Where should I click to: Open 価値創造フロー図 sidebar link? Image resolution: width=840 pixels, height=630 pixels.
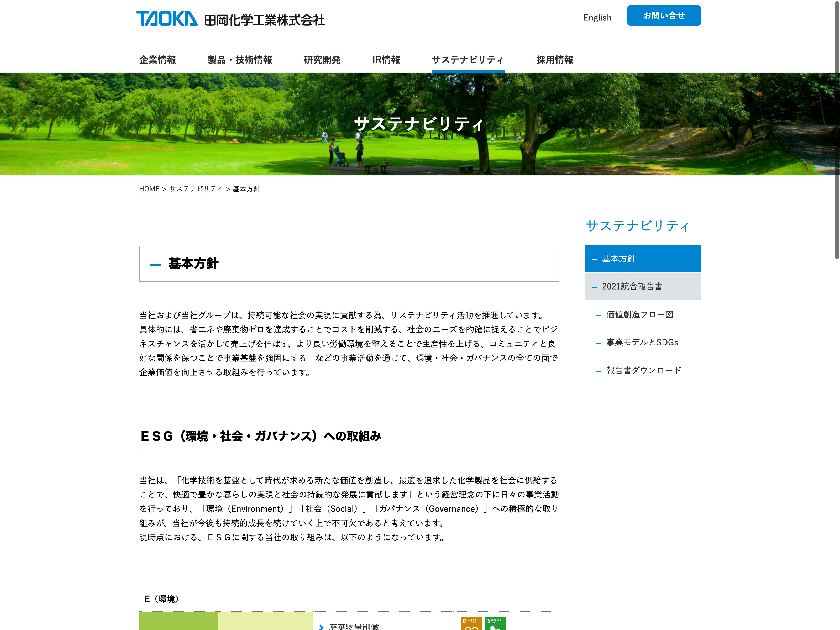pyautogui.click(x=639, y=314)
